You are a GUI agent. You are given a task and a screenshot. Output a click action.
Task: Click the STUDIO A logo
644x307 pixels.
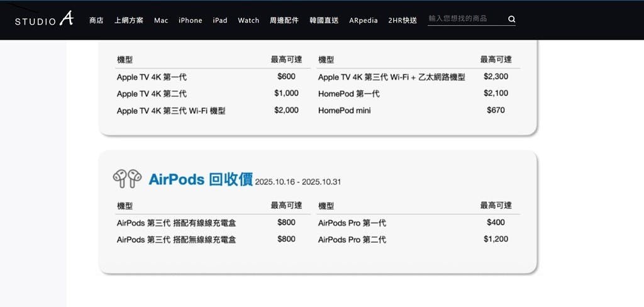[44, 20]
